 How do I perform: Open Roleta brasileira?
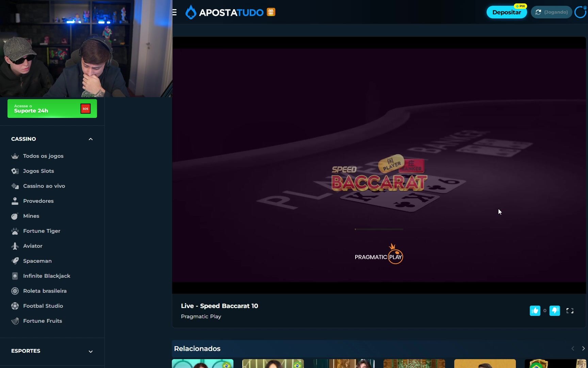pos(45,291)
